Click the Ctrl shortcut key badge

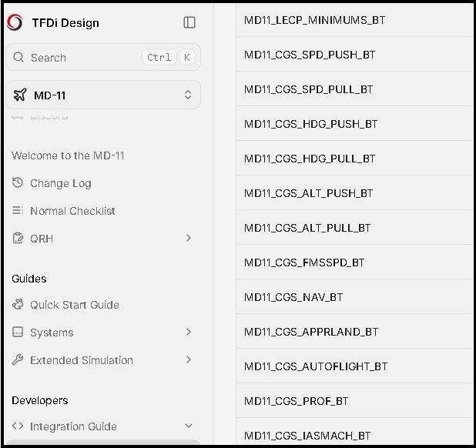[x=159, y=57]
